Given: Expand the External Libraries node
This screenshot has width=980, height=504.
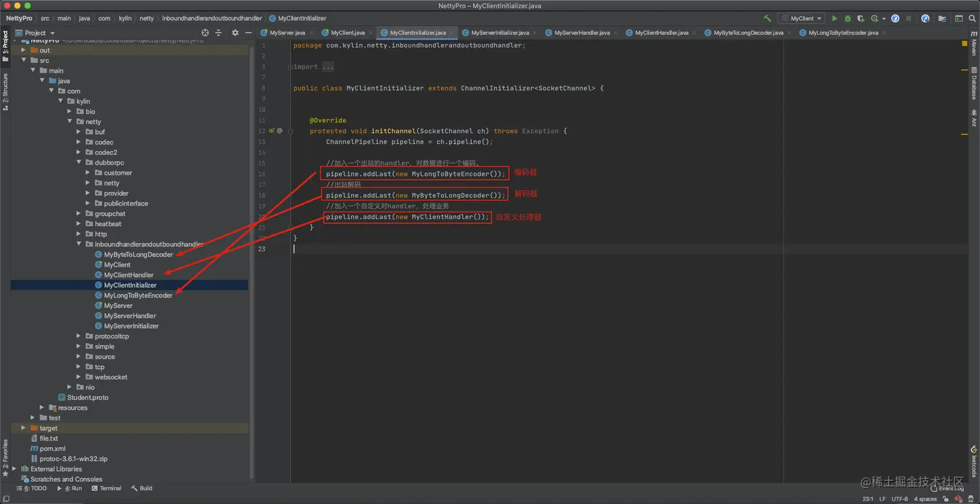Looking at the screenshot, I should [14, 469].
